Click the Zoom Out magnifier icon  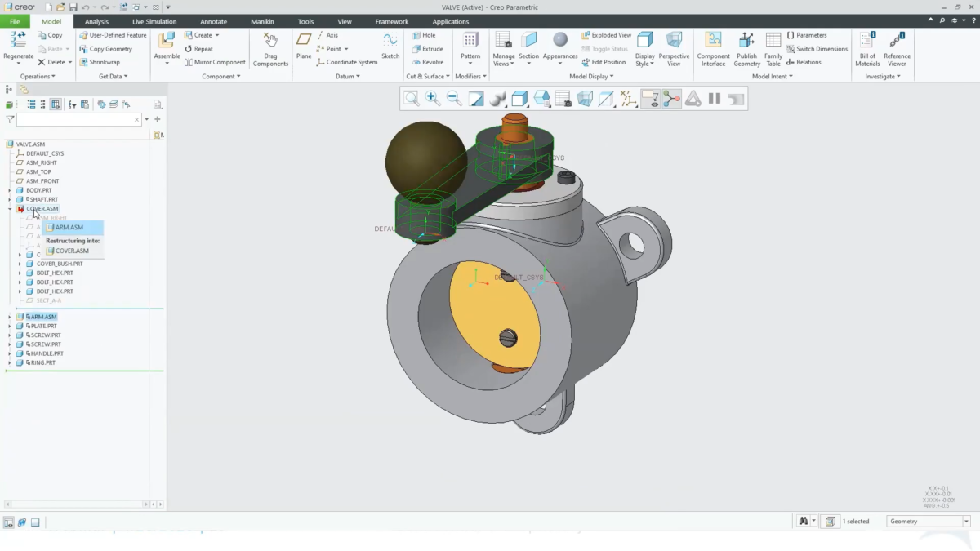click(x=454, y=99)
